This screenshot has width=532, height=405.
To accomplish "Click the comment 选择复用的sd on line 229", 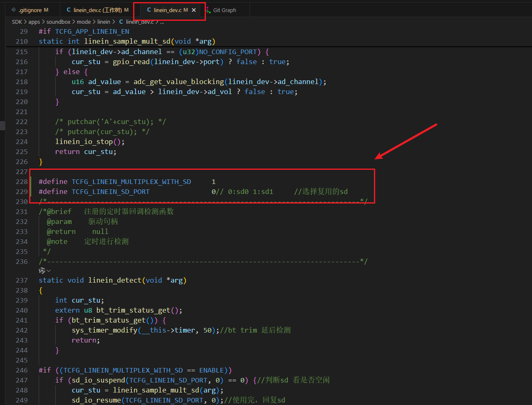I will (321, 191).
